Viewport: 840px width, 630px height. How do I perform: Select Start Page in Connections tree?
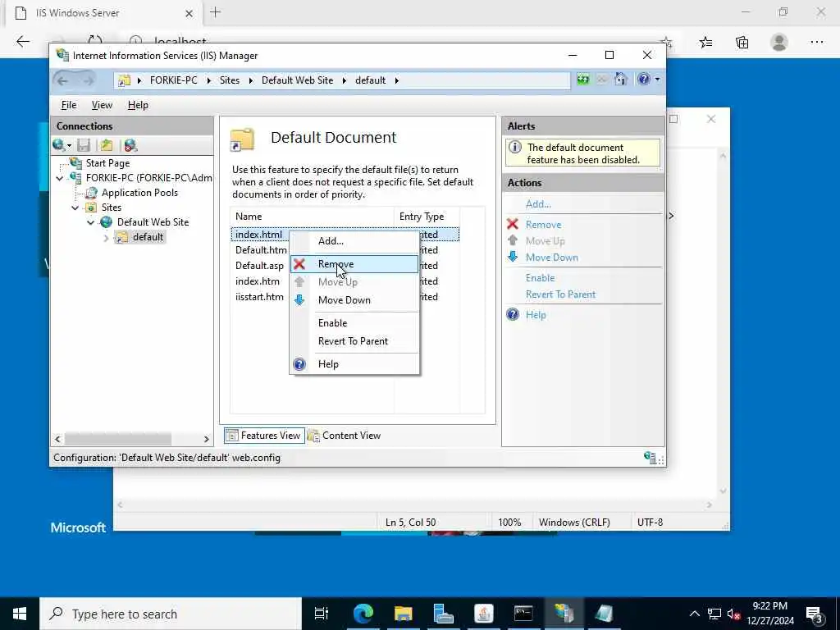point(107,163)
